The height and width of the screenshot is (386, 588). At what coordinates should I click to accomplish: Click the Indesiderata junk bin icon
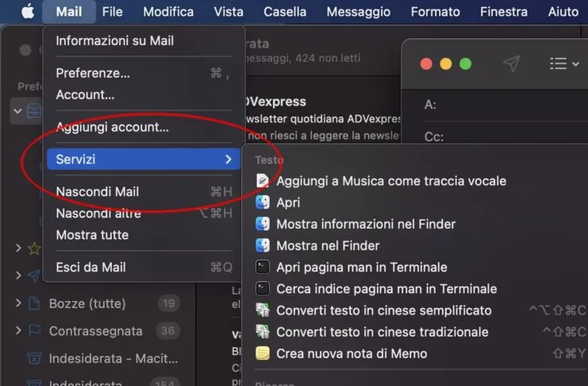34,358
